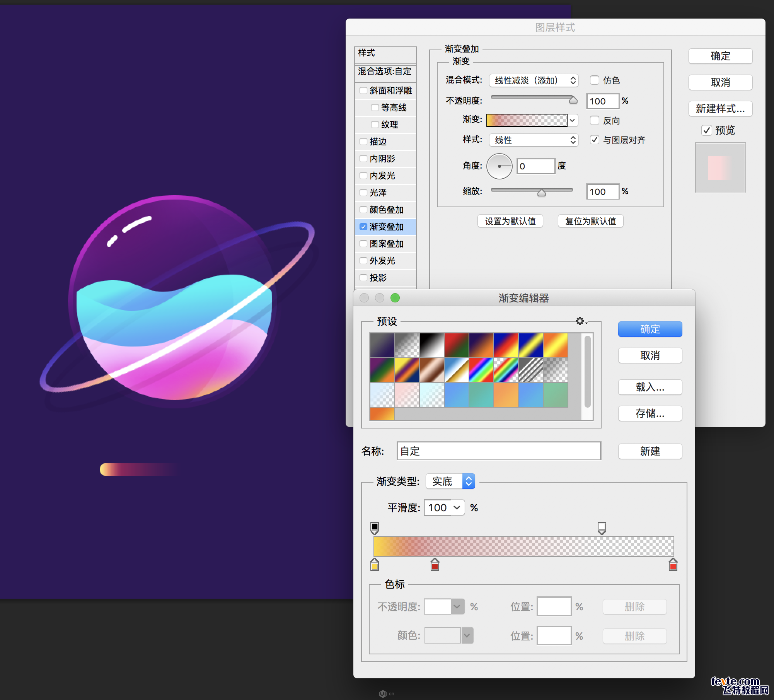
Task: Select the 光泽 effect row label
Action: pyautogui.click(x=378, y=193)
